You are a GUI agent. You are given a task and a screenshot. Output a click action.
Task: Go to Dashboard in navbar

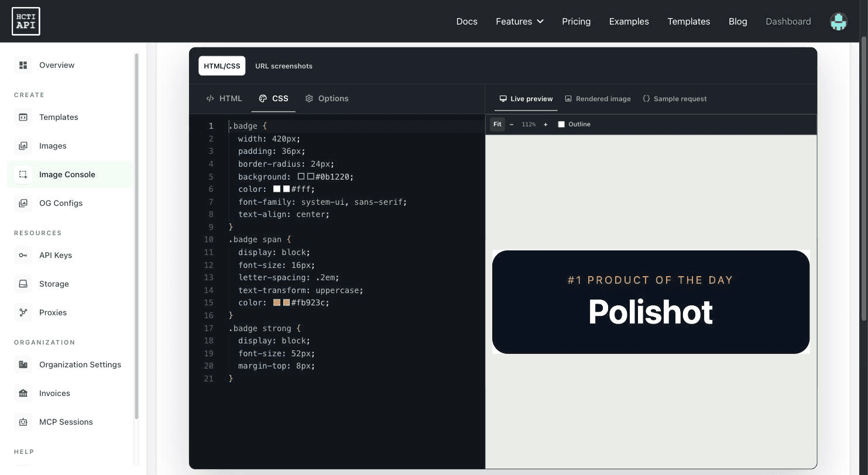click(788, 22)
